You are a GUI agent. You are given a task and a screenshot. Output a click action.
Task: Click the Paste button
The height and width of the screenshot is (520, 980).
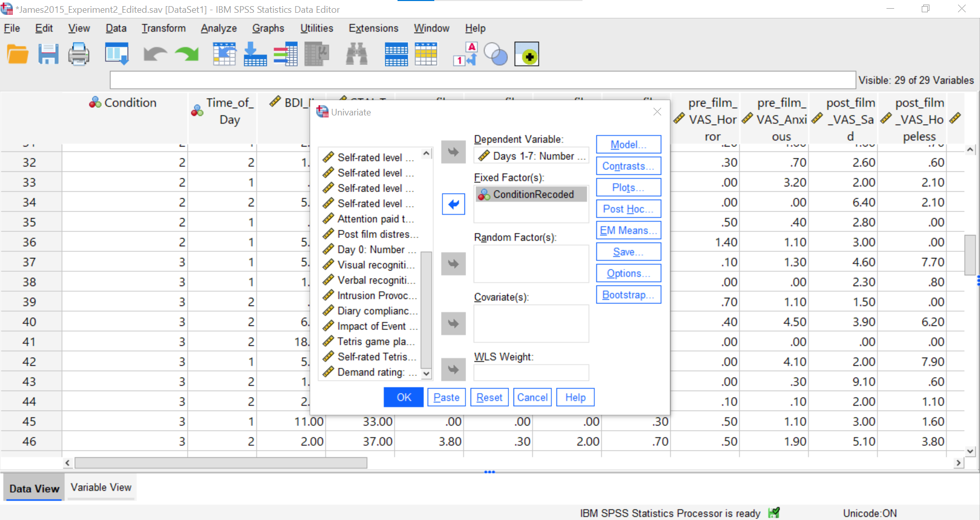[447, 397]
